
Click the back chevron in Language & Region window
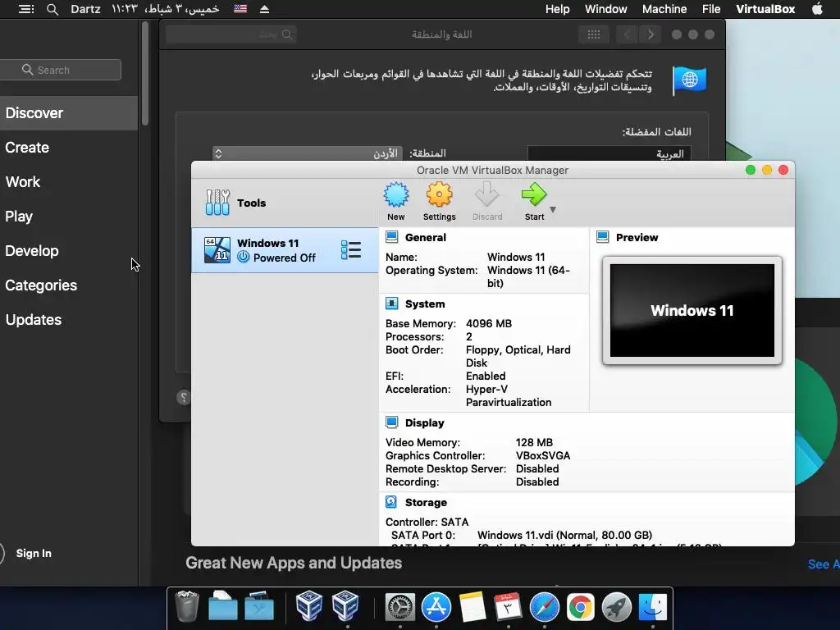pos(627,34)
